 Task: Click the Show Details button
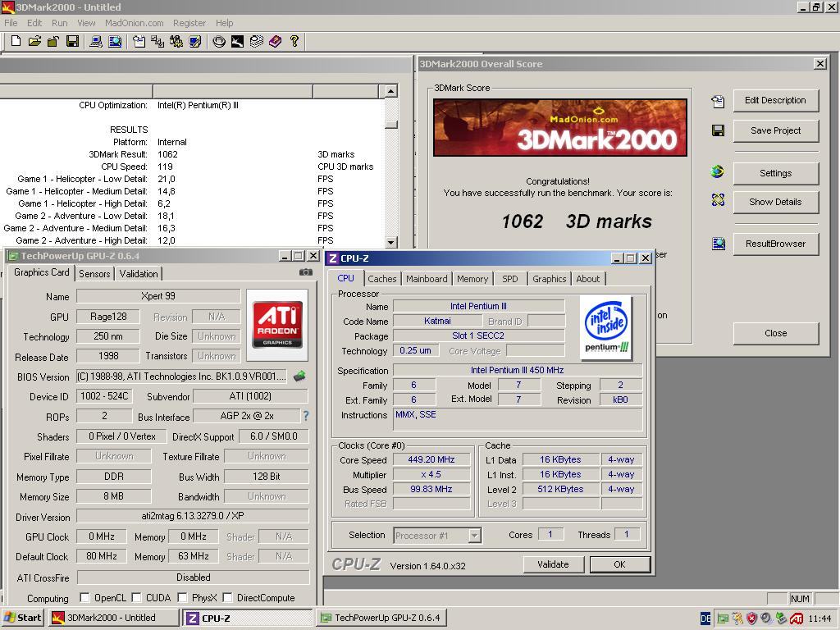(x=775, y=202)
